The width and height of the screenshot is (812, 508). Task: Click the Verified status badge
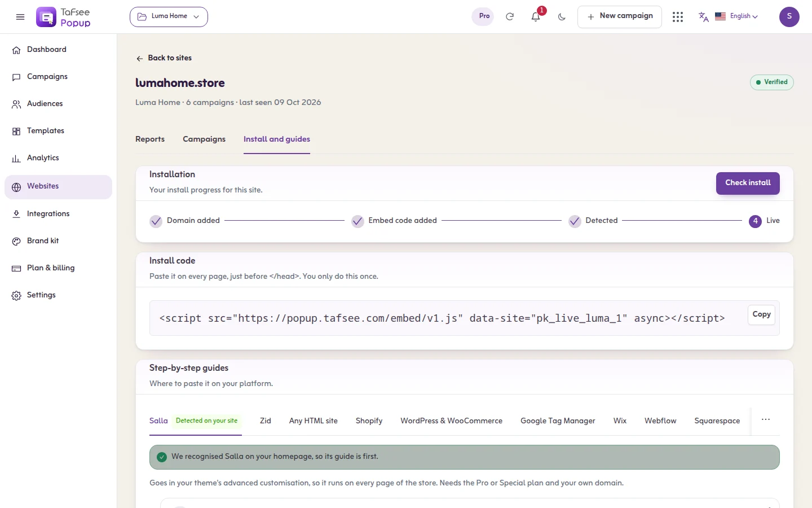click(x=771, y=82)
